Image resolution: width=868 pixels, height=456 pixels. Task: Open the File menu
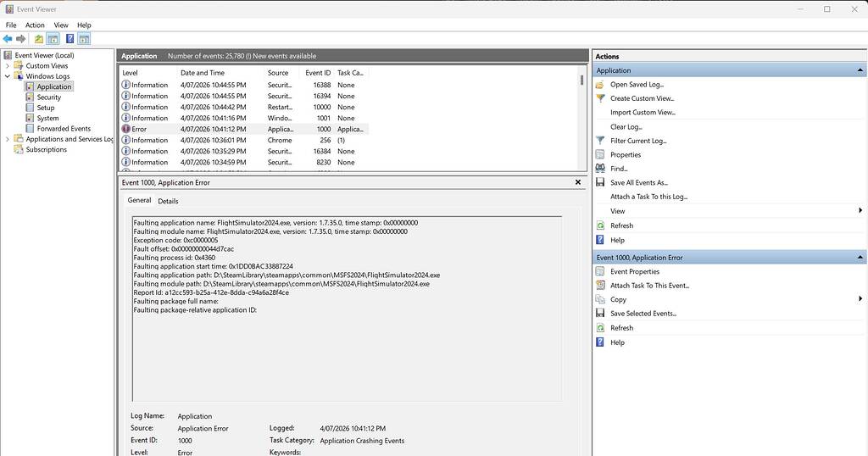pos(11,25)
